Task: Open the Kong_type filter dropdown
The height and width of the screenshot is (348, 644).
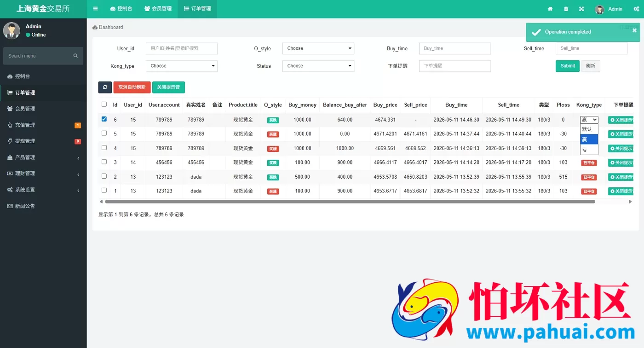Action: (x=182, y=66)
